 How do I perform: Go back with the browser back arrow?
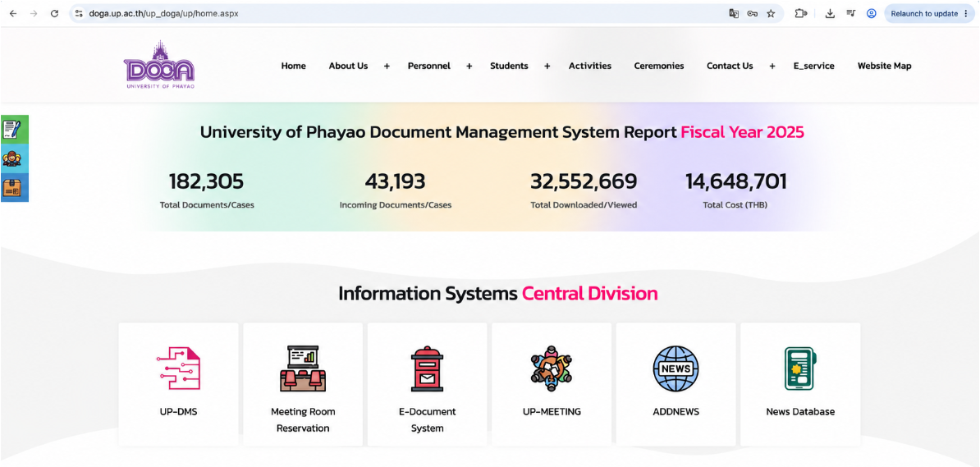coord(13,13)
